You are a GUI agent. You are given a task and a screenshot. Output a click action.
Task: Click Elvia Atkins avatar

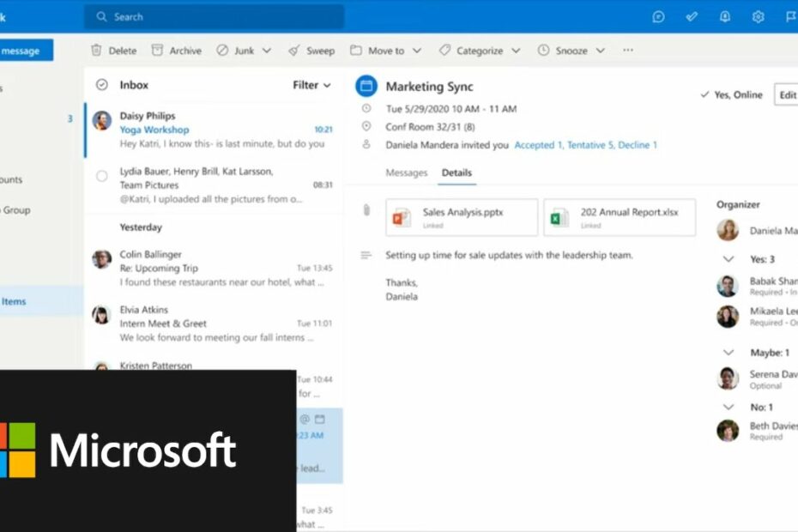[x=102, y=315]
